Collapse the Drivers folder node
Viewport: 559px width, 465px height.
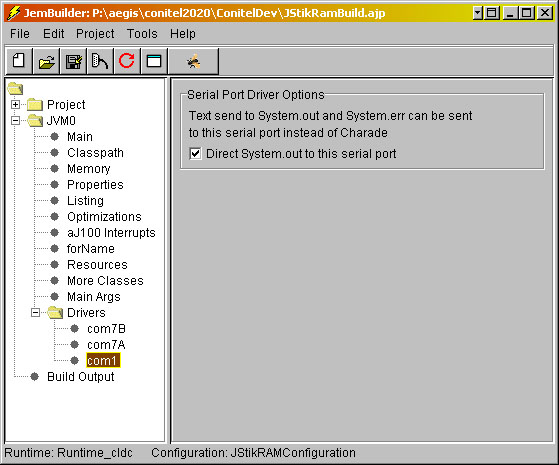coord(35,313)
